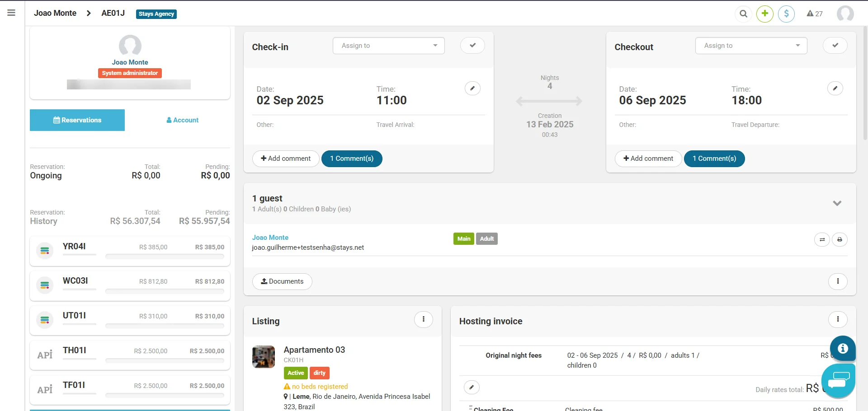Click the no beds registered warning

pyautogui.click(x=316, y=386)
